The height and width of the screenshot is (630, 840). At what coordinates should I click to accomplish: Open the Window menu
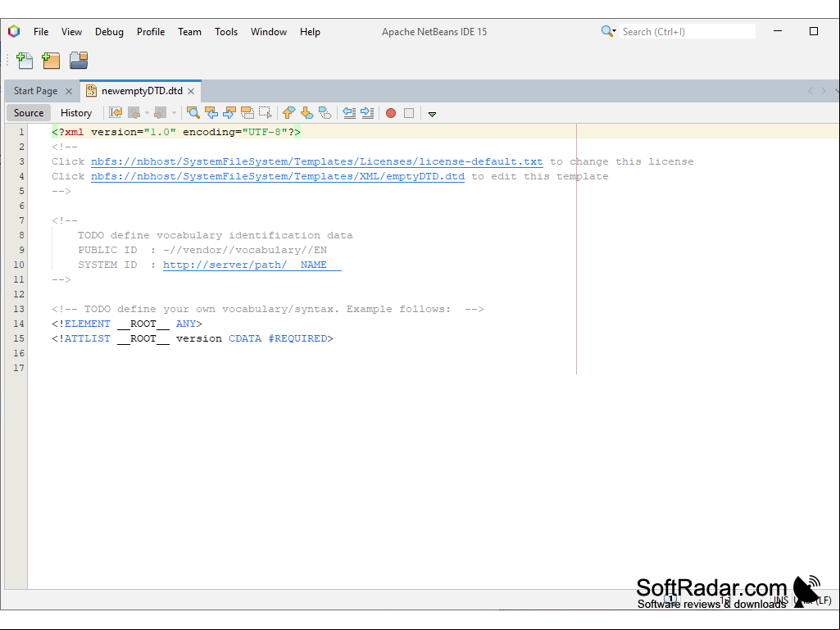[x=269, y=32]
